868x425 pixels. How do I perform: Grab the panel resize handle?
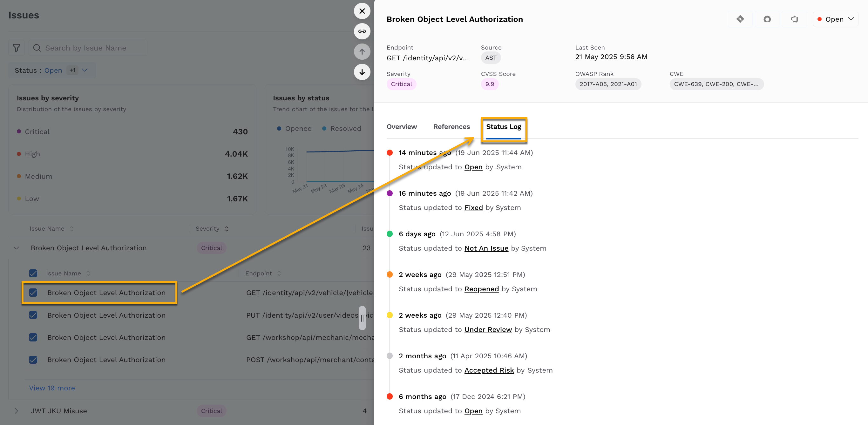pyautogui.click(x=362, y=318)
